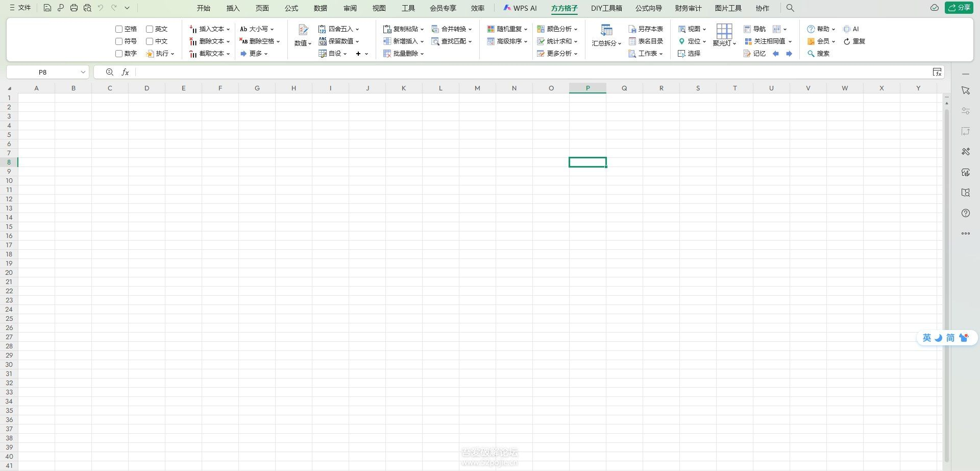Click the AI icon in the ribbon

(851, 29)
